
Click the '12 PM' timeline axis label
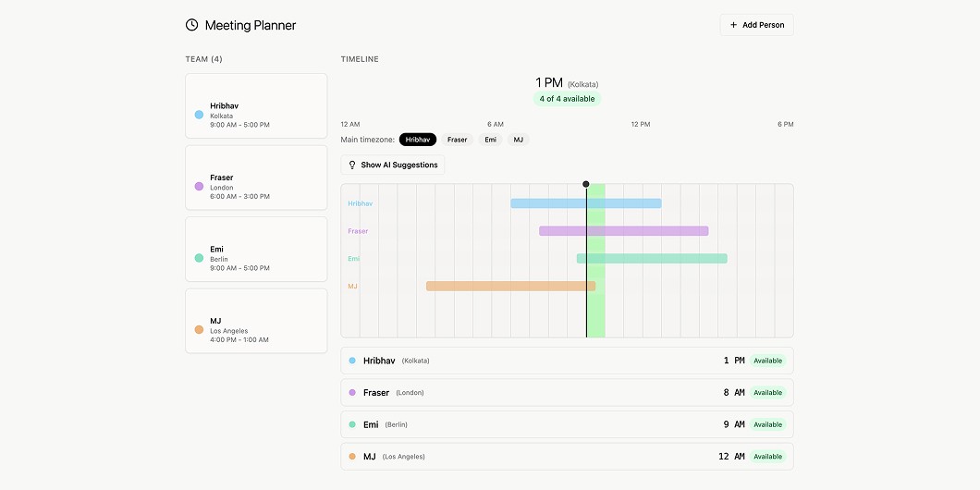click(x=641, y=125)
